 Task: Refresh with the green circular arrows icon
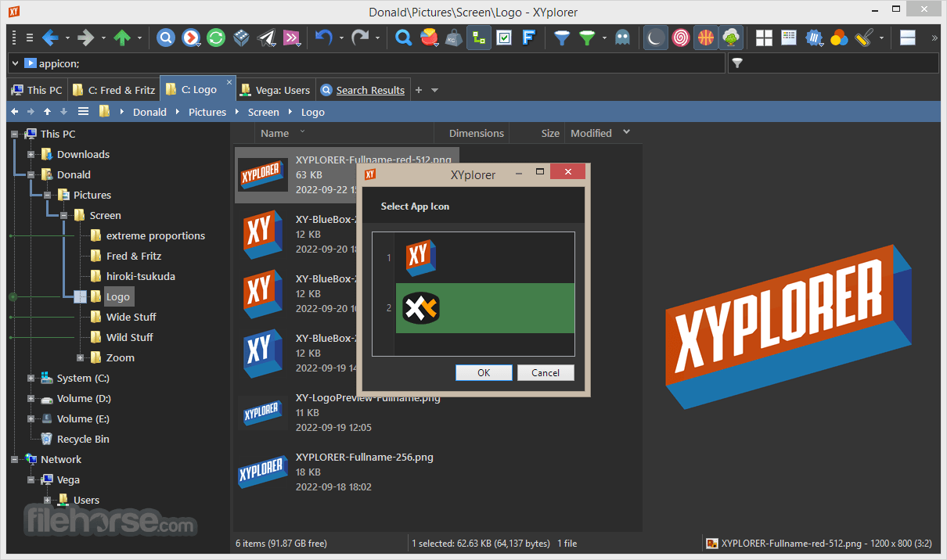(217, 37)
